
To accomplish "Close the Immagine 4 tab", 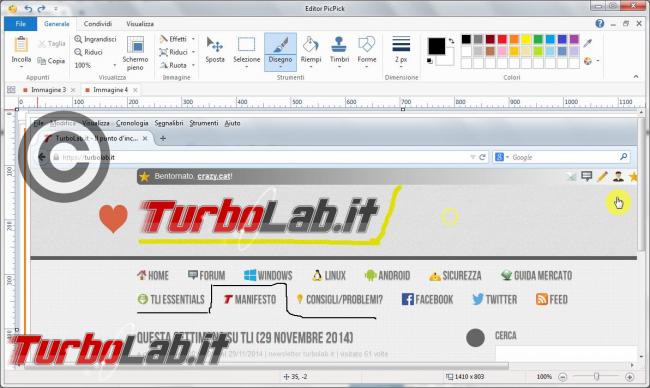I will click(135, 90).
